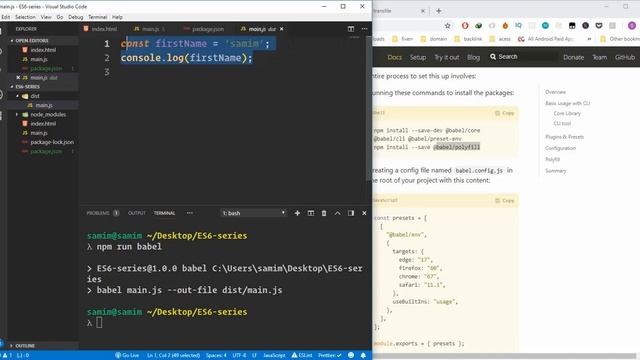
Task: Change encoding via UTF-8 status item
Action: point(240,356)
